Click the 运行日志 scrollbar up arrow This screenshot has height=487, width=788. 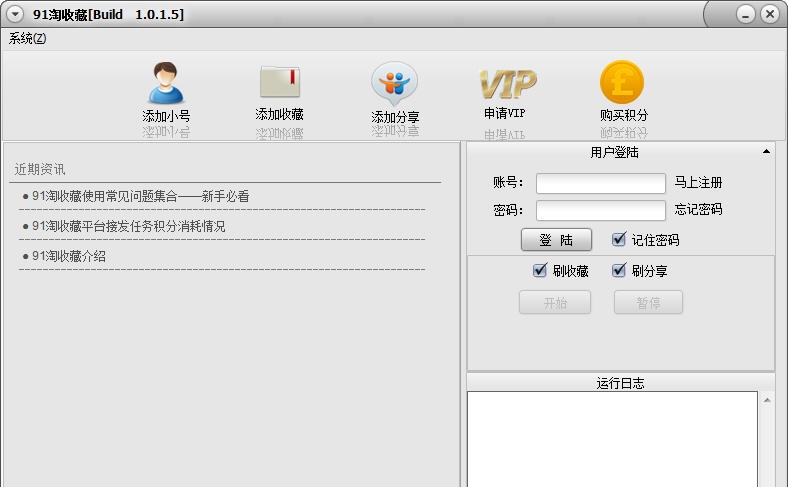767,401
